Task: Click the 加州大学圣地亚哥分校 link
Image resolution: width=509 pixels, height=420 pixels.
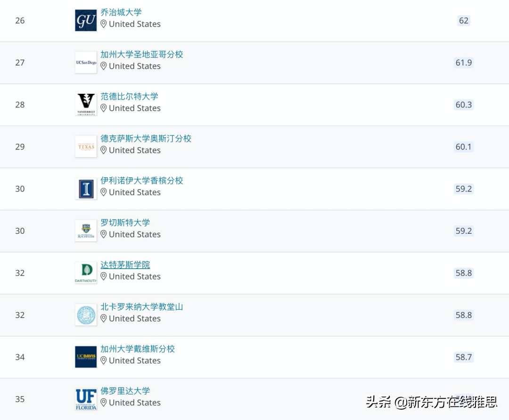Action: coord(142,54)
